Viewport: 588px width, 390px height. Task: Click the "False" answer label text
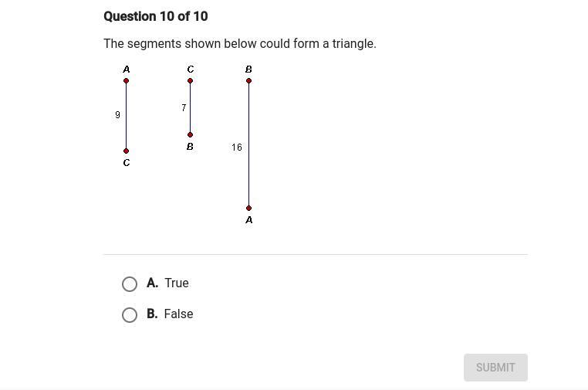click(x=178, y=314)
